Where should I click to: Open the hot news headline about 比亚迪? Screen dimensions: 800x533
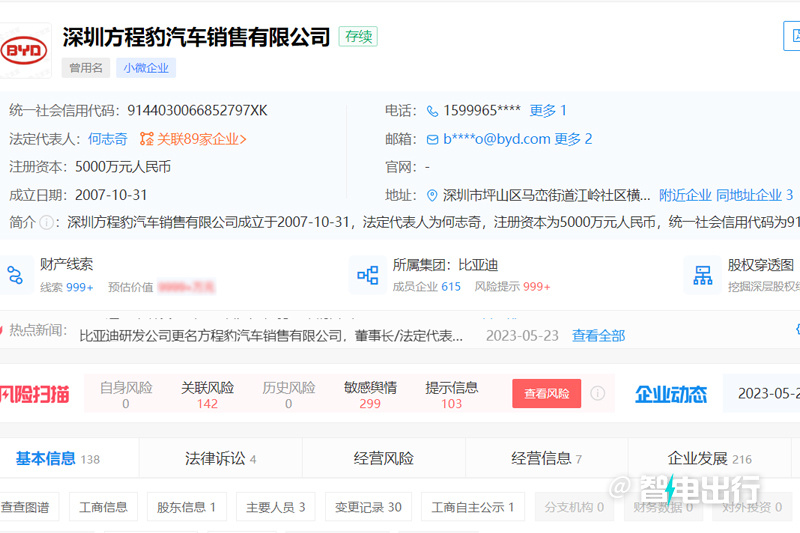pyautogui.click(x=271, y=336)
